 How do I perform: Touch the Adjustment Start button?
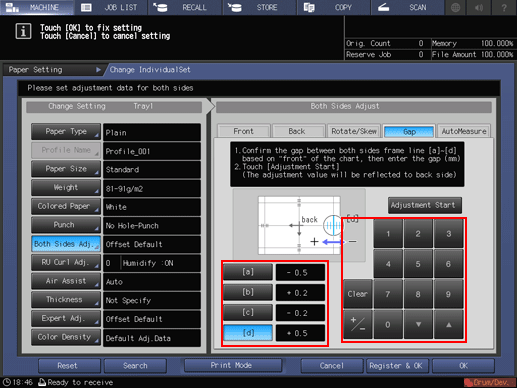425,205
